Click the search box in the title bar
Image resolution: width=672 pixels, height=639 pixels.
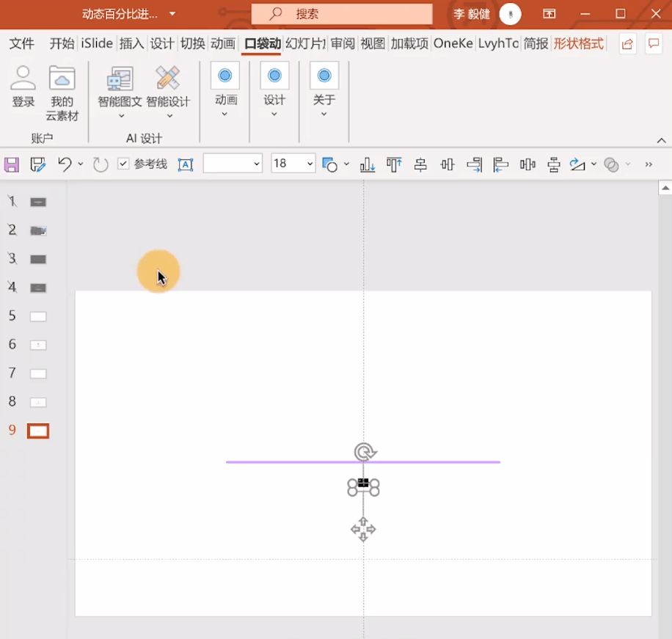[x=342, y=14]
